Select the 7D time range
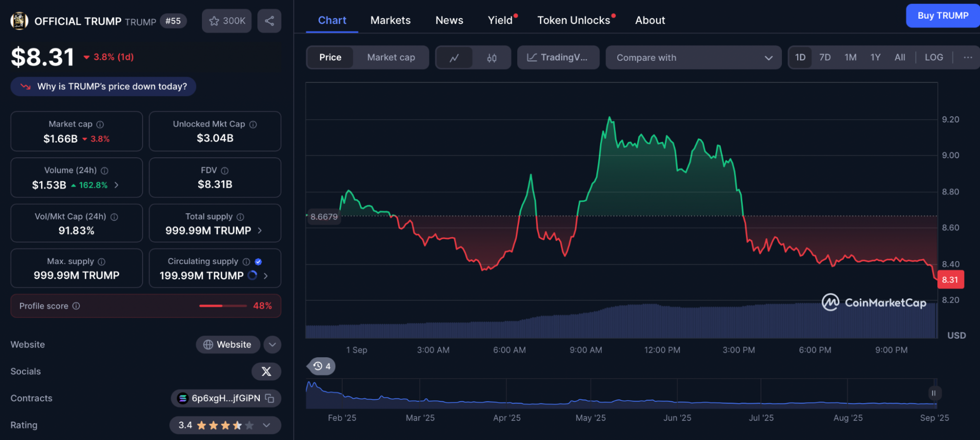The width and height of the screenshot is (980, 440). pyautogui.click(x=825, y=57)
